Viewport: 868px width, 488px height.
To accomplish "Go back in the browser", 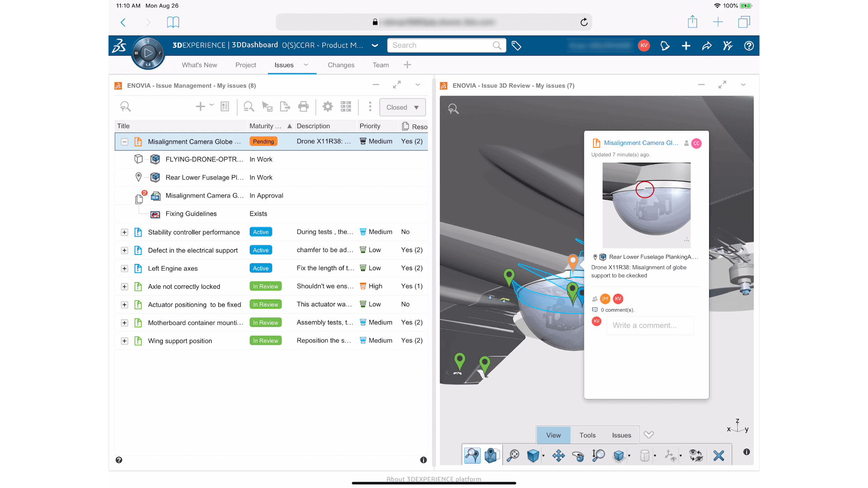I will tap(123, 22).
